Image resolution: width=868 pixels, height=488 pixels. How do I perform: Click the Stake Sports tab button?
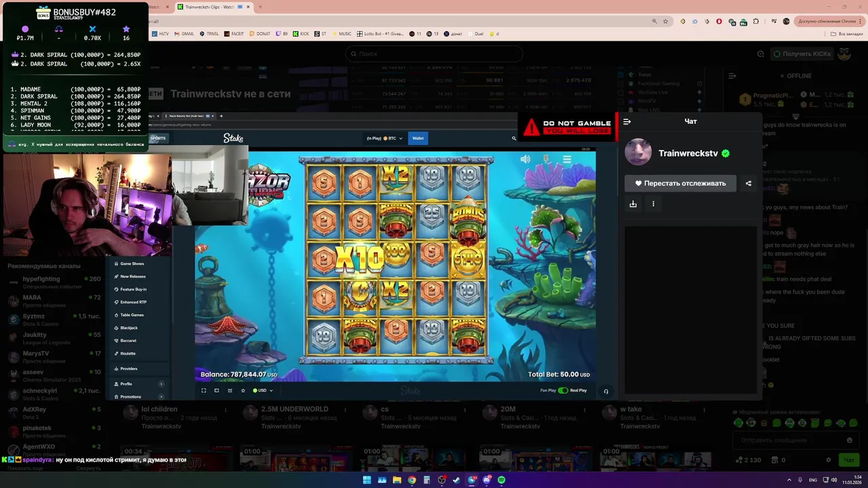point(157,138)
